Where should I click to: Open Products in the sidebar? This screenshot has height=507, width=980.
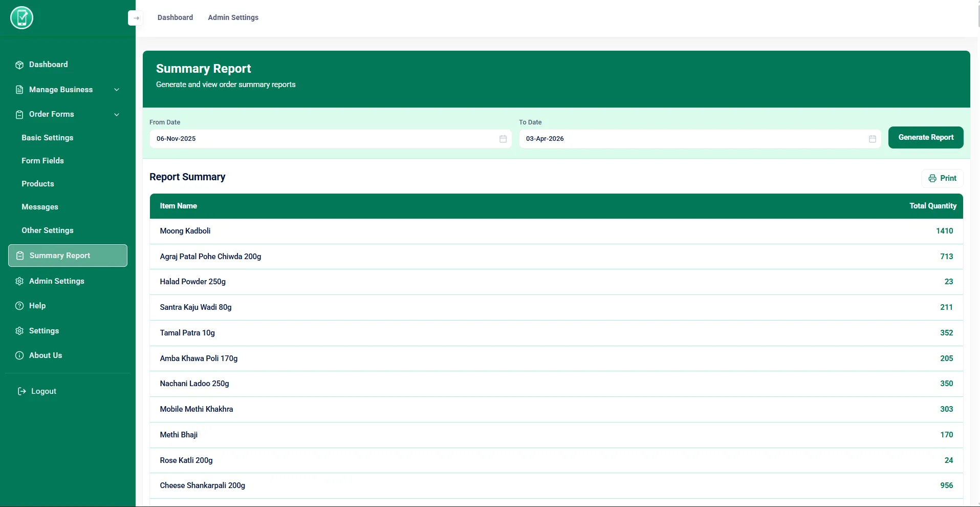[x=38, y=184]
